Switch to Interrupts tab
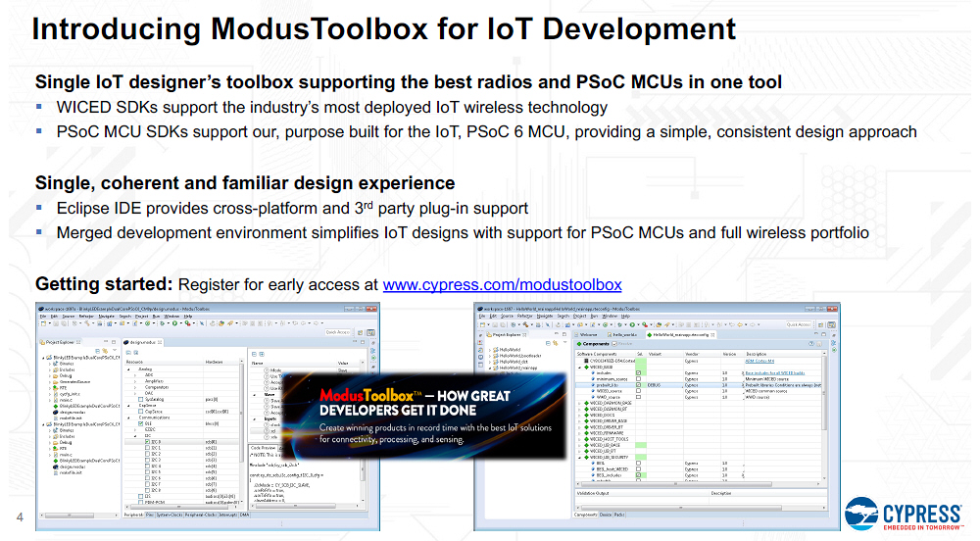Viewport: 980px width, 541px height. [x=228, y=515]
